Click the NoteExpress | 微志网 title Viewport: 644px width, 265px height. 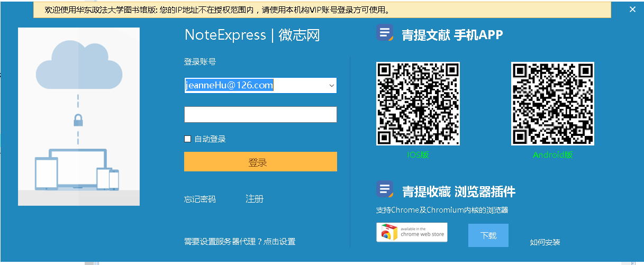(252, 35)
